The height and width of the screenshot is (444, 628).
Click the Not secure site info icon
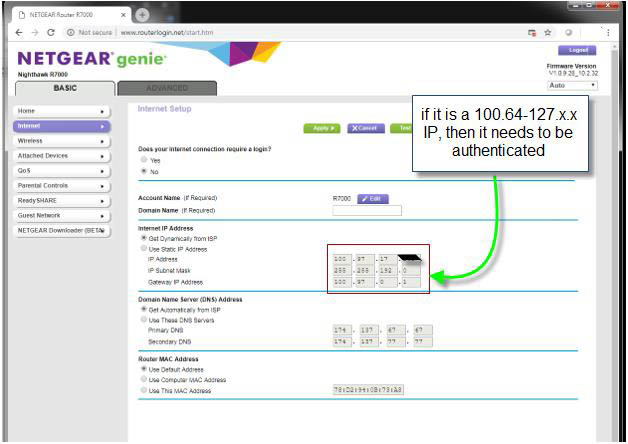pos(70,32)
